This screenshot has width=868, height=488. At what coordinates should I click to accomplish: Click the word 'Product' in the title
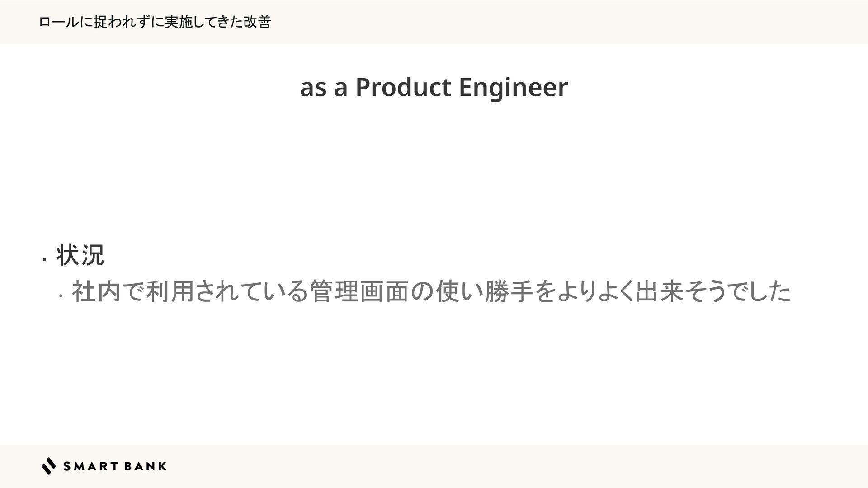[403, 87]
